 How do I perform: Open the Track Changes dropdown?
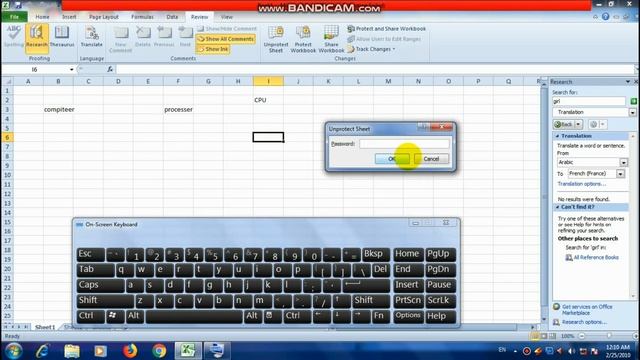371,49
